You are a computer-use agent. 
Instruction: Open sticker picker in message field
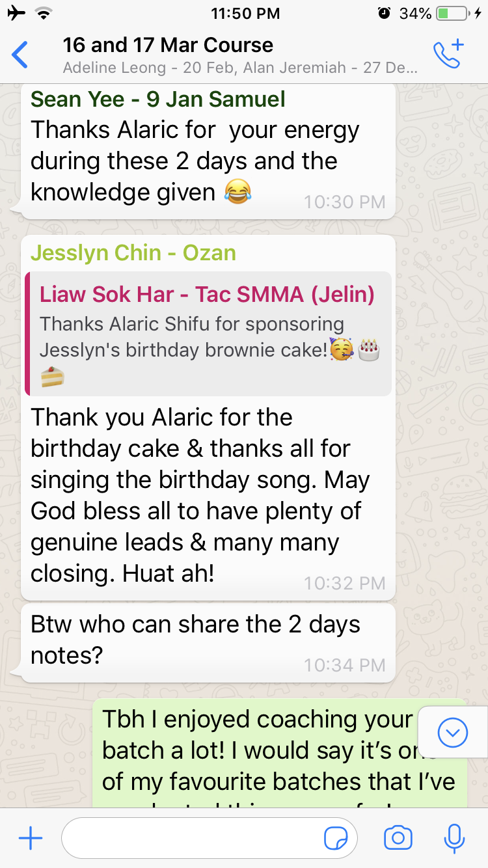tap(336, 839)
